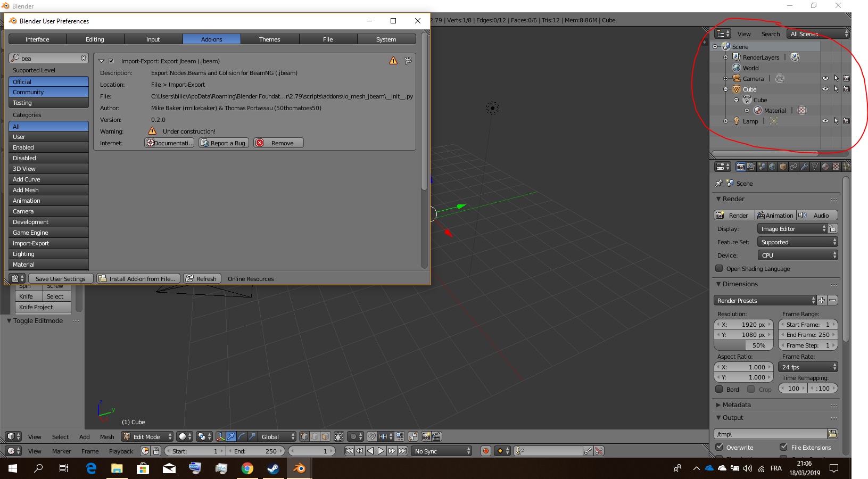Screen dimensions: 868x479
Task: Open the Material sphere properties tab
Action: (x=825, y=167)
